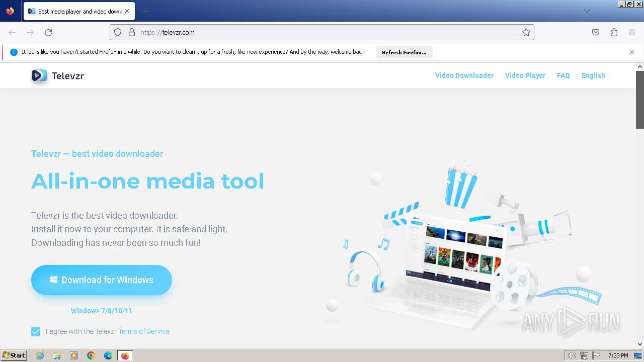Click the 7:33 PM clock
Screen dimensions: 644x362
coord(618,355)
